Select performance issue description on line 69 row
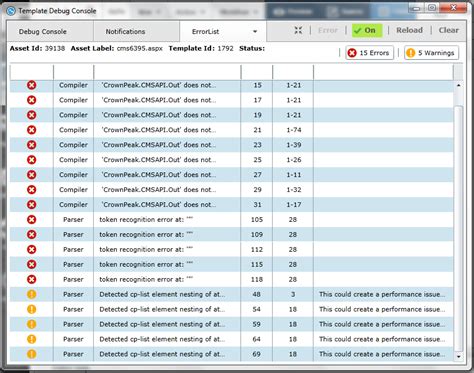This screenshot has height=373, width=474. [x=382, y=354]
